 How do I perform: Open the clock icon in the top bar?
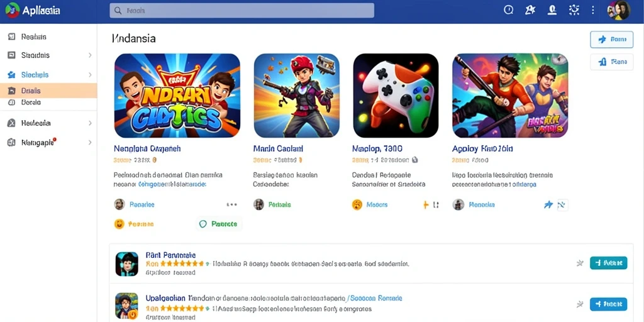tap(508, 10)
